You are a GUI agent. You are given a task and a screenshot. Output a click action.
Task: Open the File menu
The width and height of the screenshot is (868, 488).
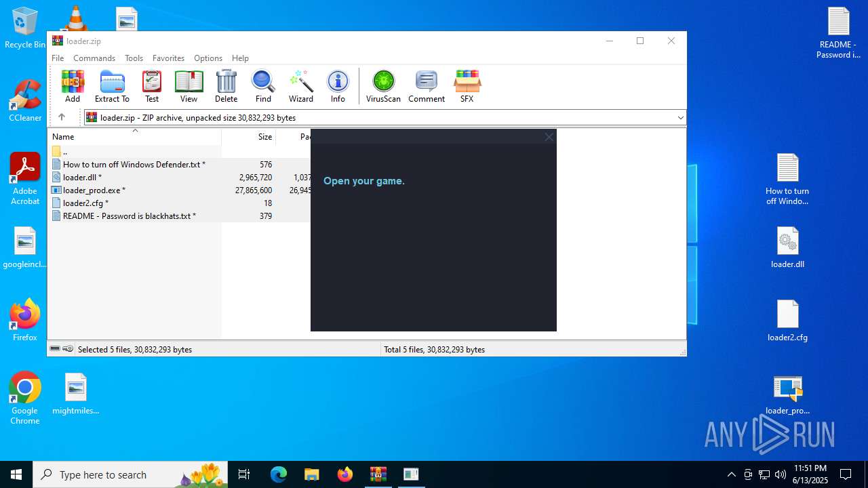point(58,58)
